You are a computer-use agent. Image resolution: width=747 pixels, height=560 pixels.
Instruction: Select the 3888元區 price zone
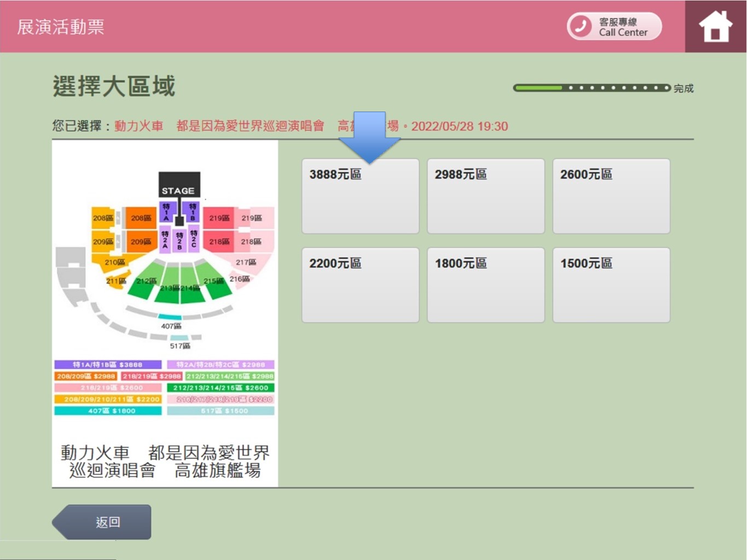(x=361, y=196)
